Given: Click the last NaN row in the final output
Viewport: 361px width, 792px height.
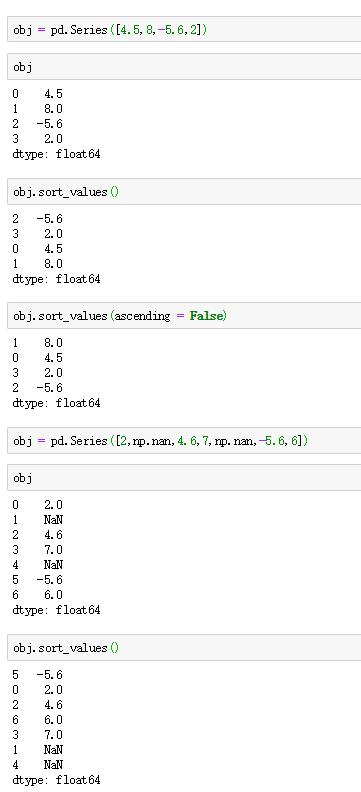Looking at the screenshot, I should (38, 765).
